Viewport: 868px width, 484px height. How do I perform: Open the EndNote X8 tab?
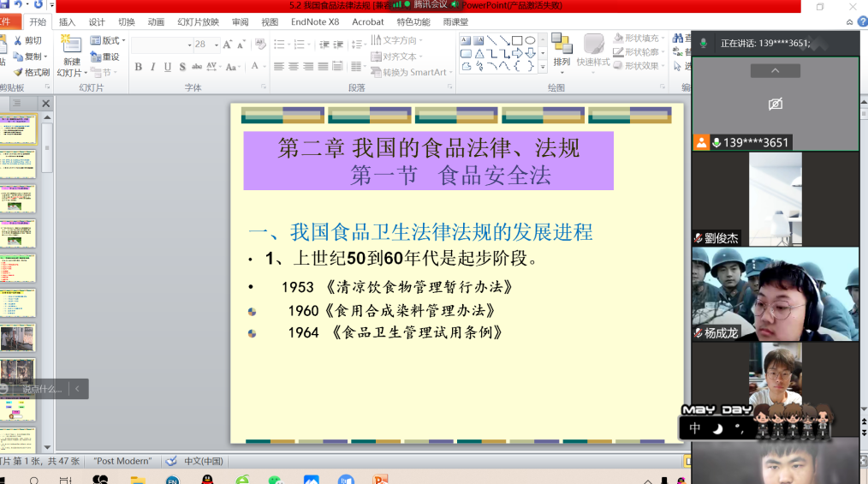tap(315, 22)
